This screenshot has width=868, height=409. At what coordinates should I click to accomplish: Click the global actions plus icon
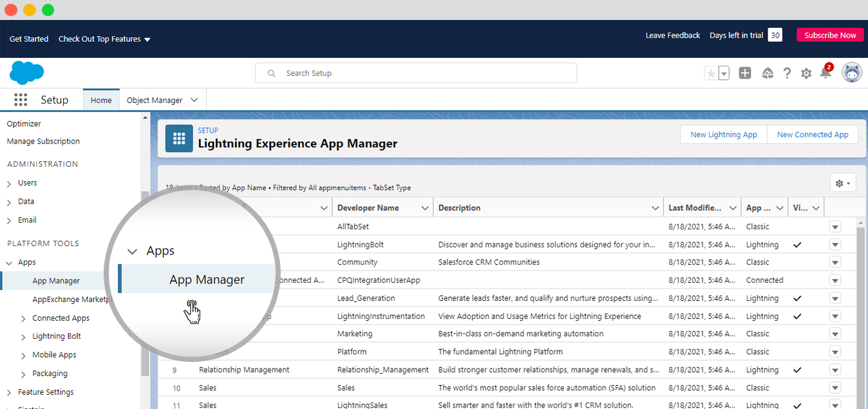pos(745,73)
